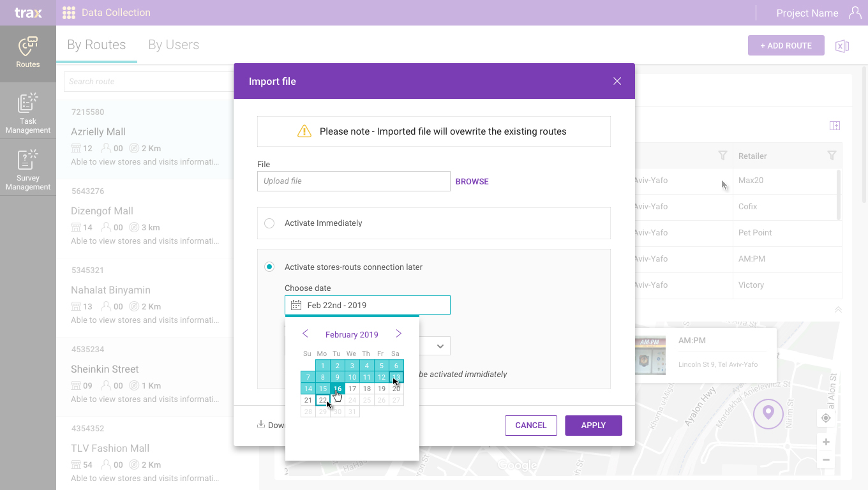
Task: Open the Routes sidebar section
Action: [x=27, y=53]
